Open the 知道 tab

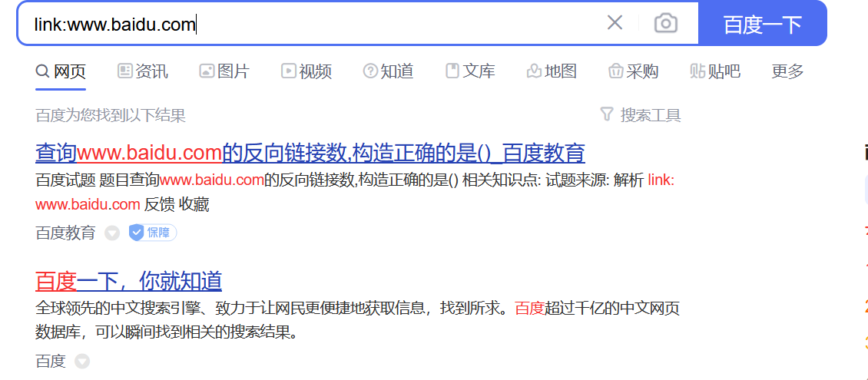[388, 71]
